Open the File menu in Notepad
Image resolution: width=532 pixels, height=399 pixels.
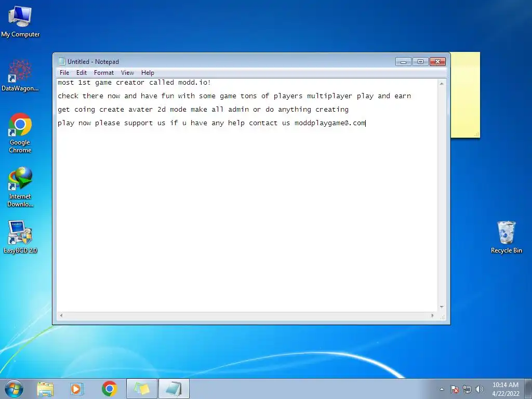tap(64, 73)
